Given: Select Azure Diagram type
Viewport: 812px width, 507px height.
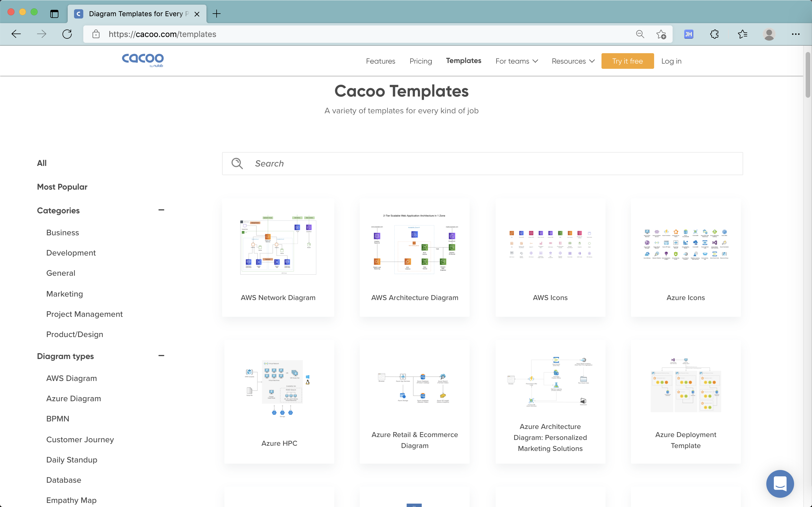Looking at the screenshot, I should coord(73,398).
